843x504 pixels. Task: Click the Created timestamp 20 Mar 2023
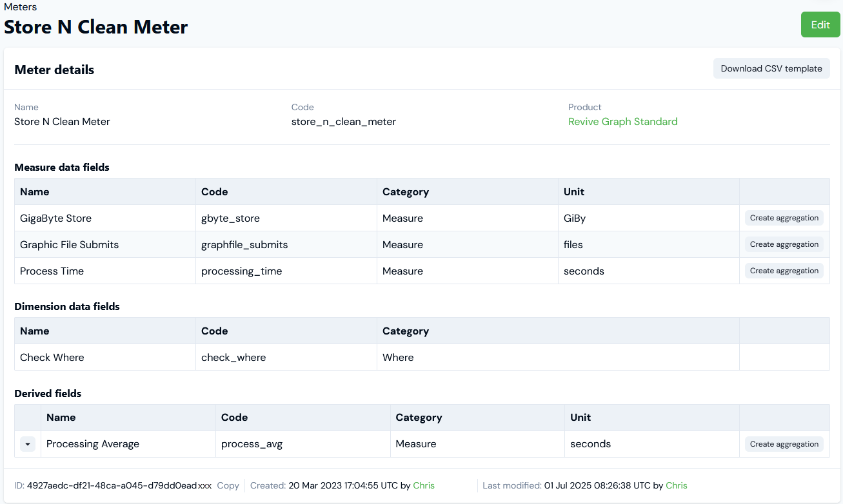(343, 485)
